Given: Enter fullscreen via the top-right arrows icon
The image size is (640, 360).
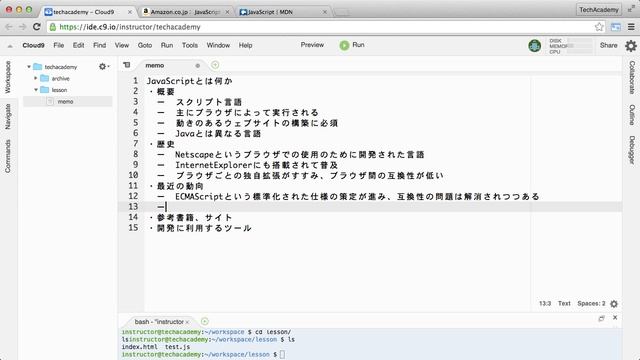Looking at the screenshot, I should (x=631, y=8).
